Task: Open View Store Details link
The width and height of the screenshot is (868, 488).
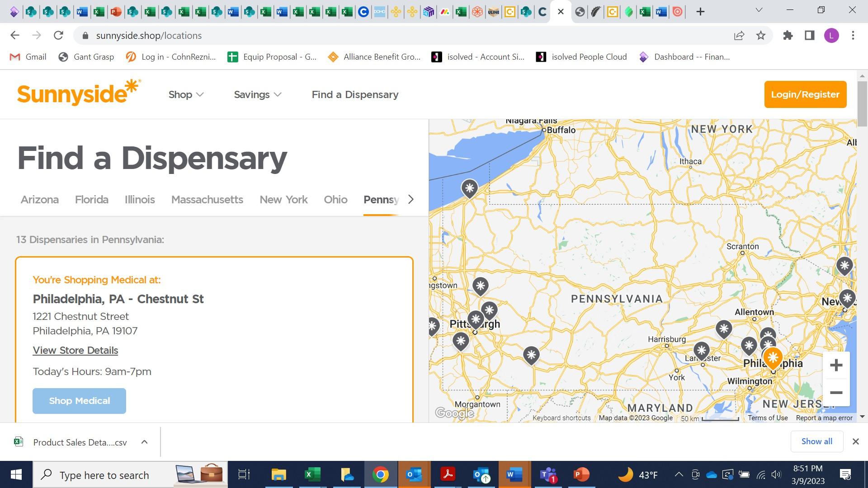Action: click(x=75, y=350)
